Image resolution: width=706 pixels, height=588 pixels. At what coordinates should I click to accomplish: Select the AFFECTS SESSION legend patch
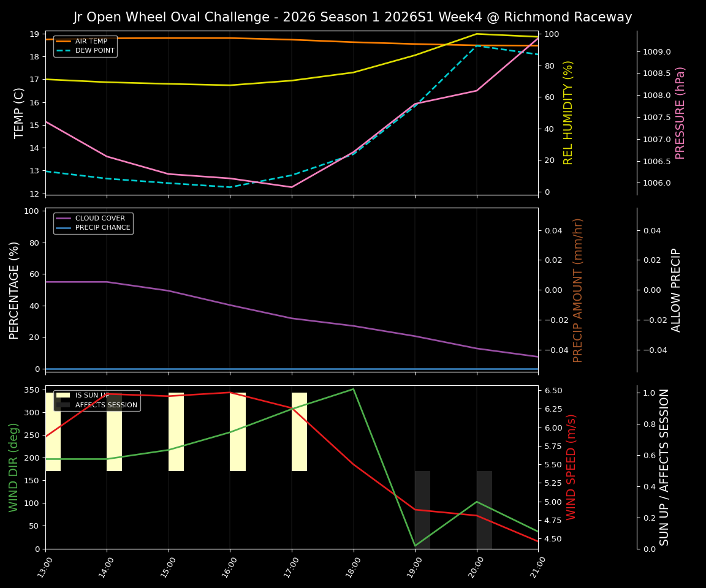click(63, 404)
